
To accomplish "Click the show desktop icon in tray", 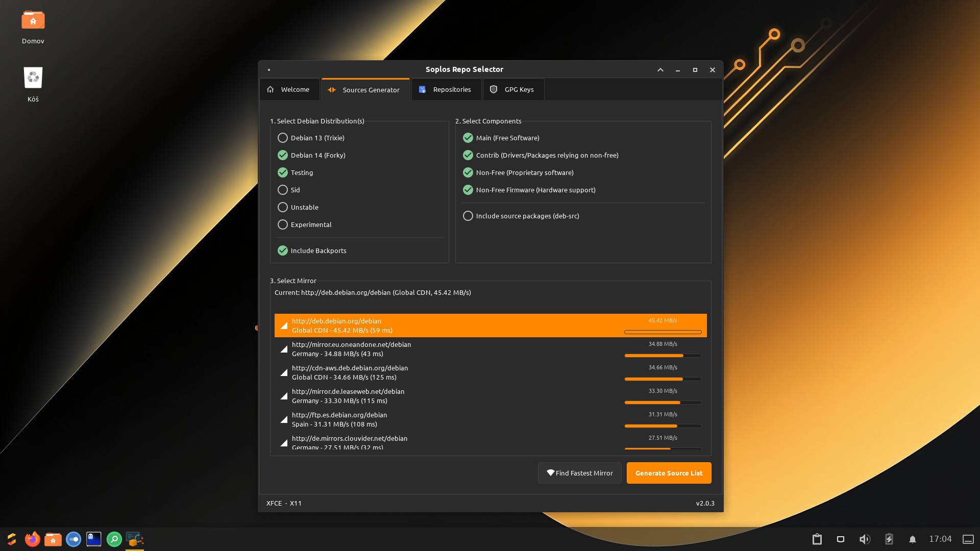I will (x=968, y=539).
